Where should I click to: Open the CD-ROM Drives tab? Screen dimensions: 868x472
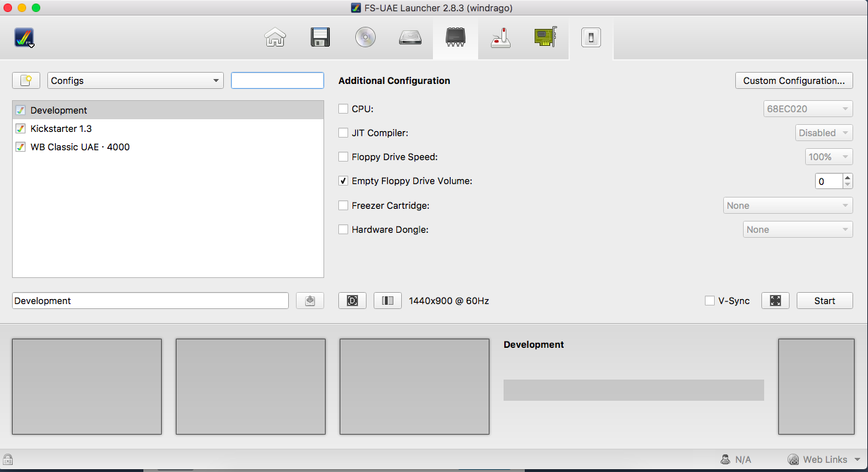pos(365,37)
